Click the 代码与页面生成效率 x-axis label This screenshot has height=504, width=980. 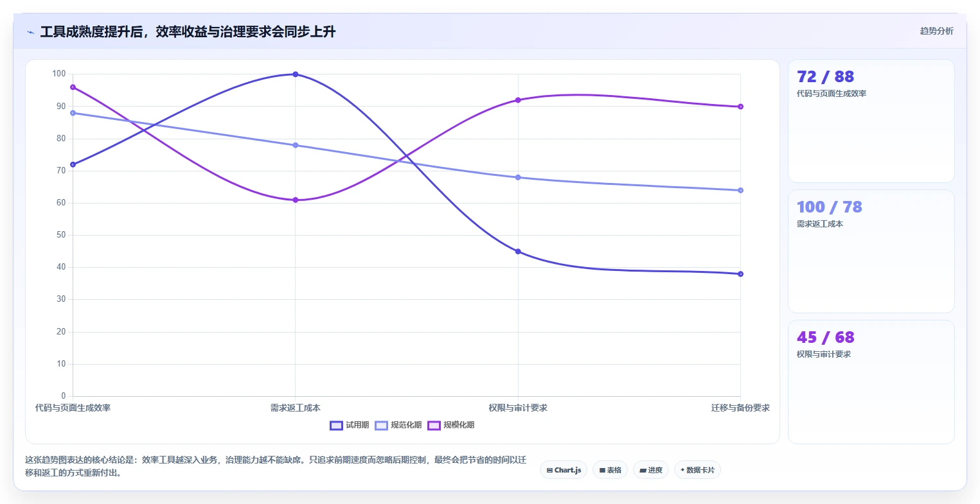73,408
